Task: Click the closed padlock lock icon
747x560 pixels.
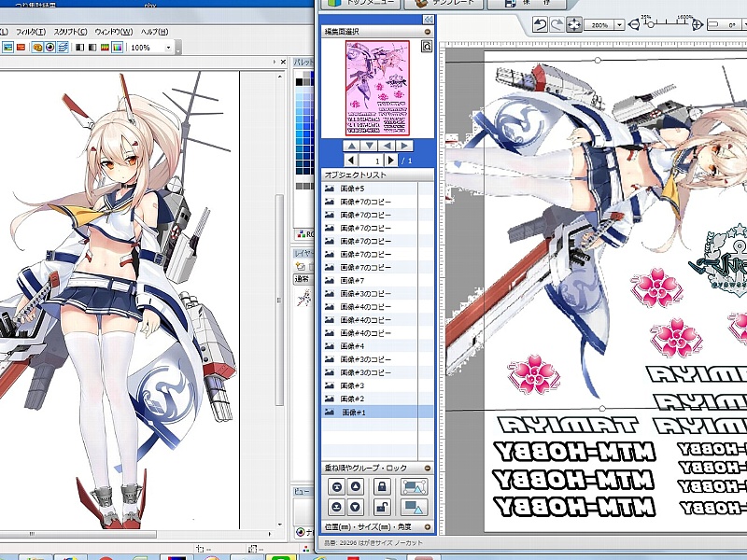Action: (382, 486)
